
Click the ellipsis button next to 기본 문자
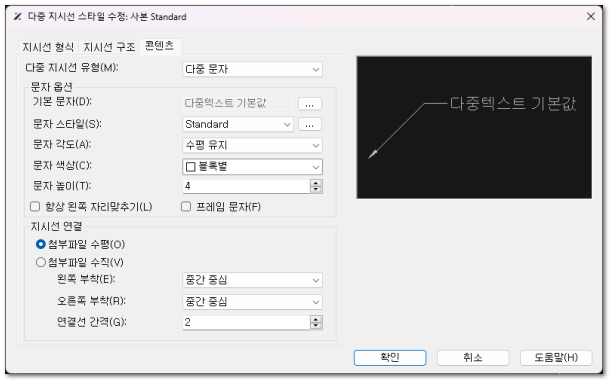(x=310, y=104)
